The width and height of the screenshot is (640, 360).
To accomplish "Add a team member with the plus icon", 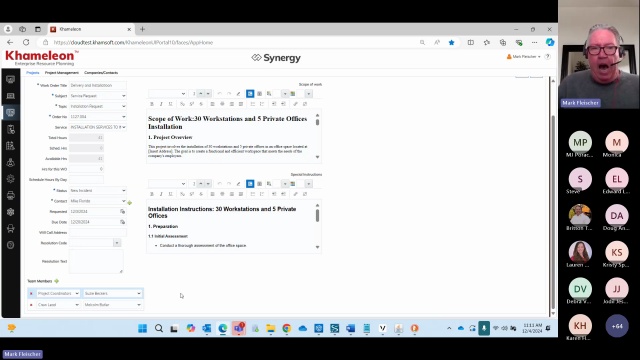I will click(x=57, y=281).
